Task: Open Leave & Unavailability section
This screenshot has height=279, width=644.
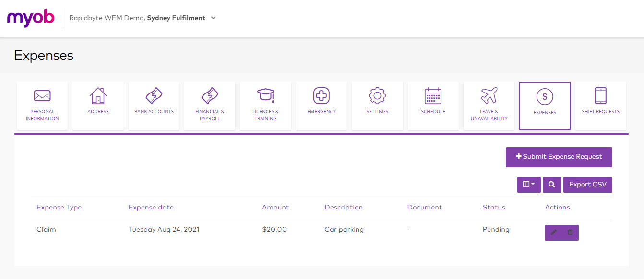Action: click(x=489, y=105)
